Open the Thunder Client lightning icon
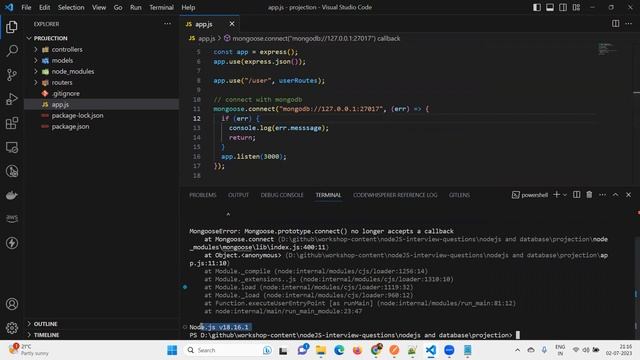The image size is (640, 360). tap(12, 243)
